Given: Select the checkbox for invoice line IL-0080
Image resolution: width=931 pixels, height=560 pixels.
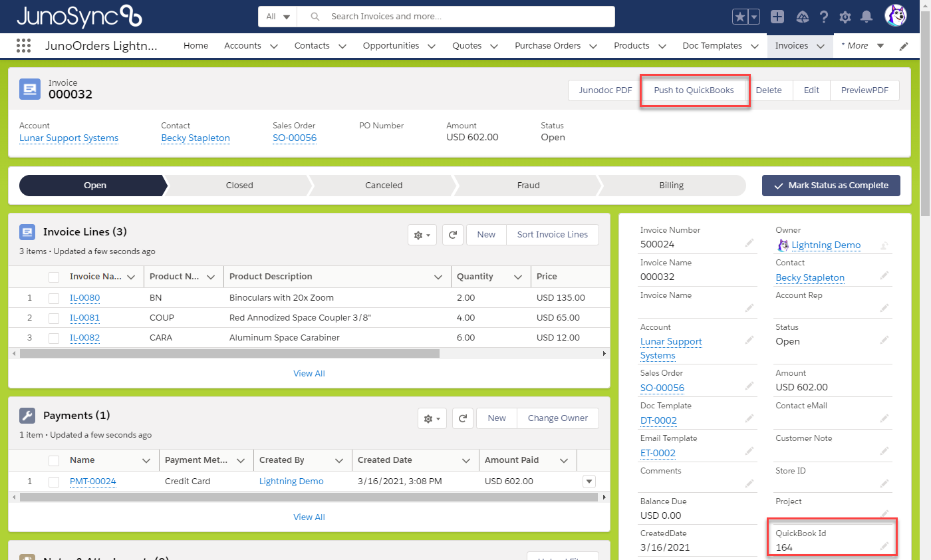Looking at the screenshot, I should tap(54, 298).
